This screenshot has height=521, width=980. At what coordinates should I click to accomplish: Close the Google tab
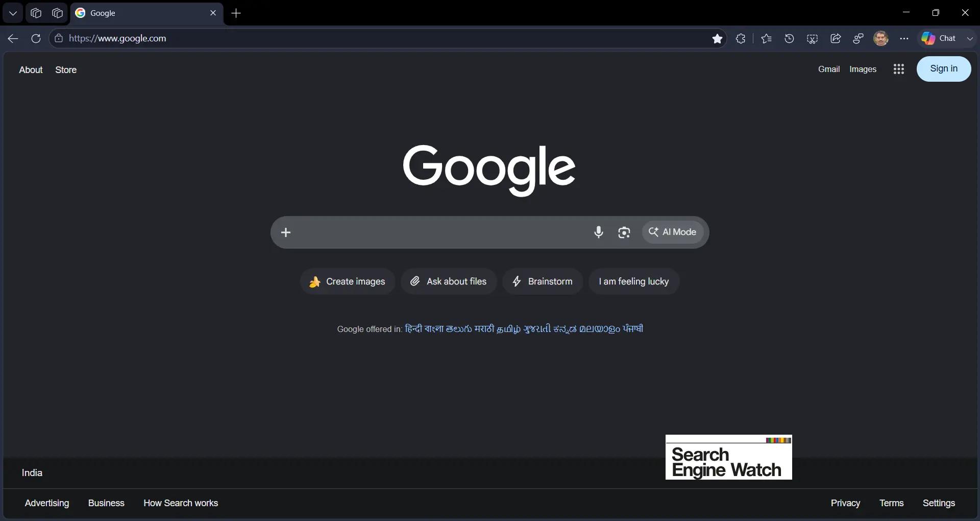click(x=213, y=13)
